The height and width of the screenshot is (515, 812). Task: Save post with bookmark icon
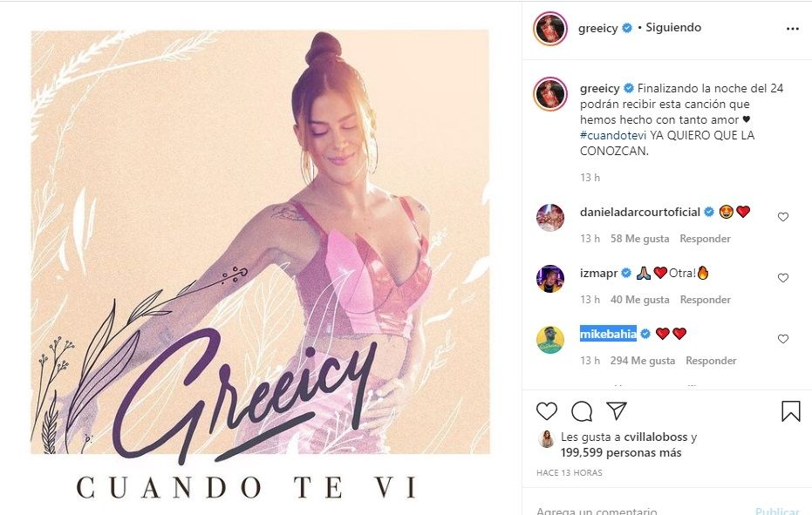tap(791, 411)
